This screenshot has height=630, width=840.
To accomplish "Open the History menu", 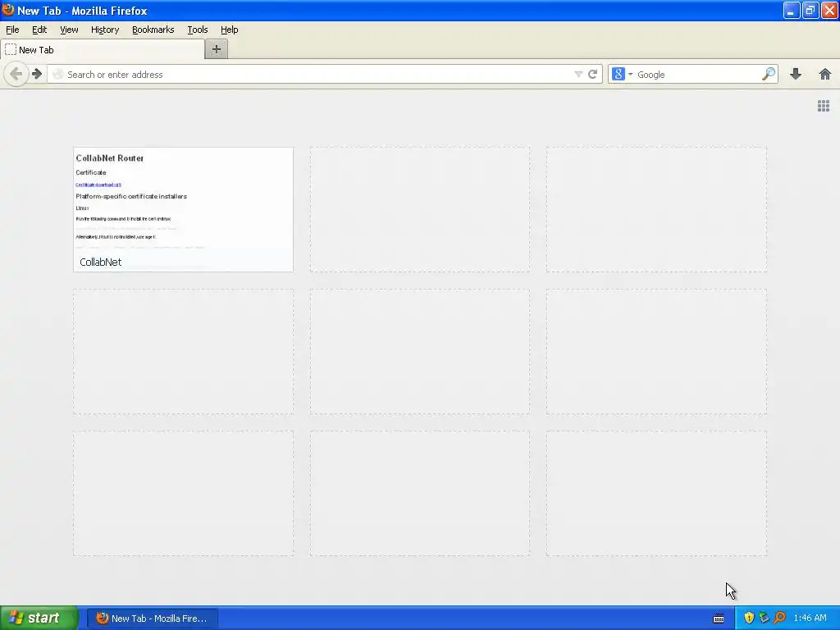I will 105,30.
